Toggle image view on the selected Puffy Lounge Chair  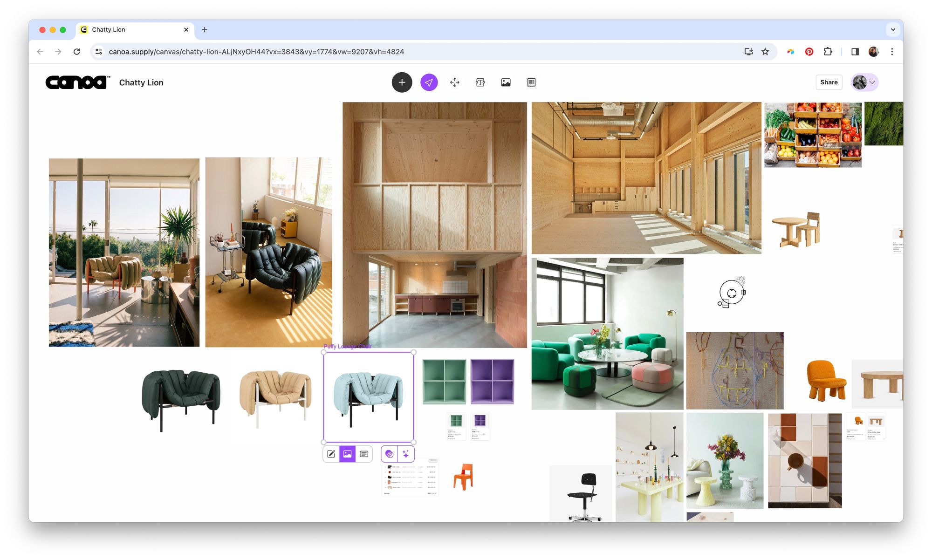(x=347, y=453)
